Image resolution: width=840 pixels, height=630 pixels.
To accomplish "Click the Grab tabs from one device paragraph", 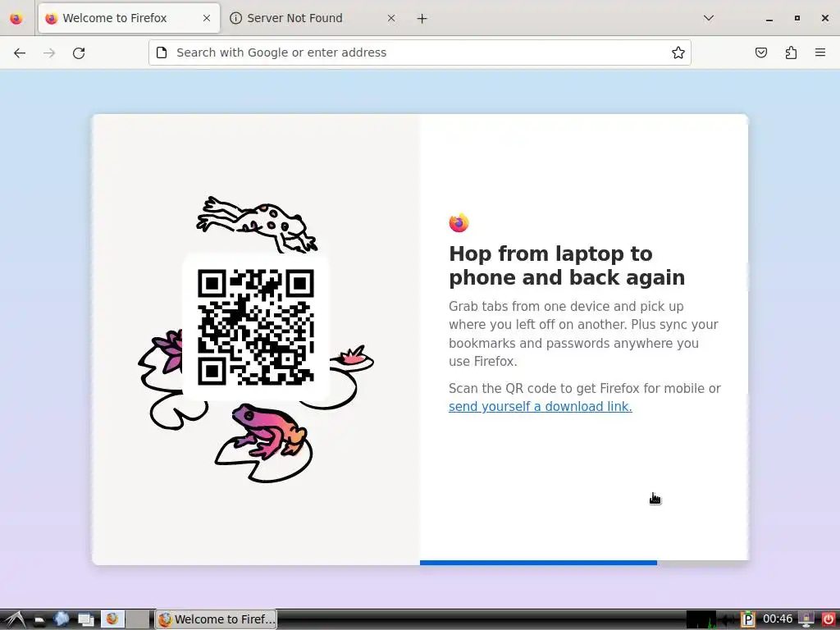I will pyautogui.click(x=583, y=334).
